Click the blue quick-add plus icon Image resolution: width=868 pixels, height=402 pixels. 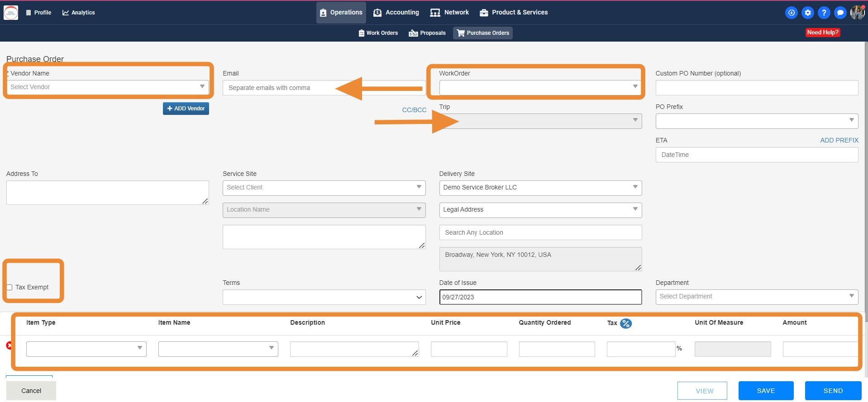pos(792,13)
